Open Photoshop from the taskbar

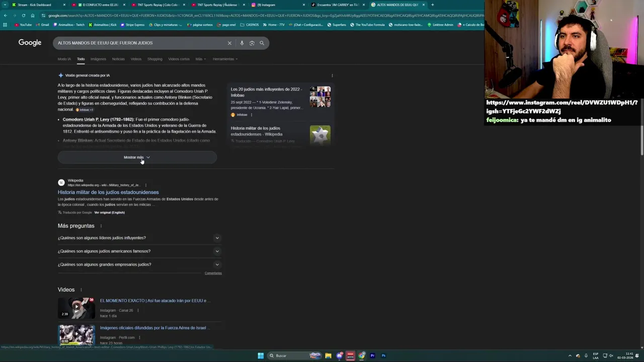pos(383,356)
